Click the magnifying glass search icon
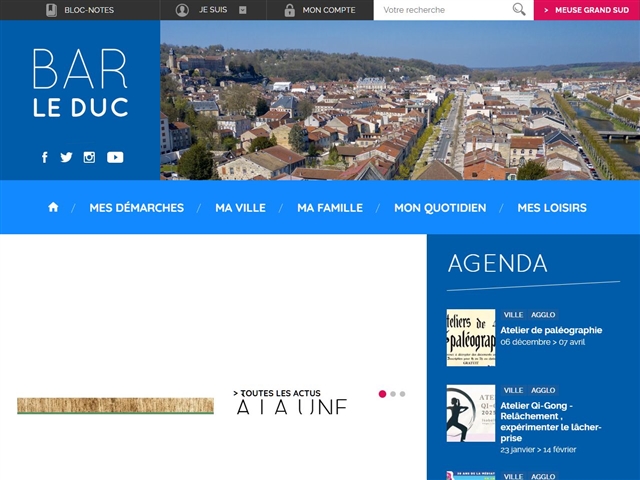Viewport: 640px width, 480px height. coord(519,9)
